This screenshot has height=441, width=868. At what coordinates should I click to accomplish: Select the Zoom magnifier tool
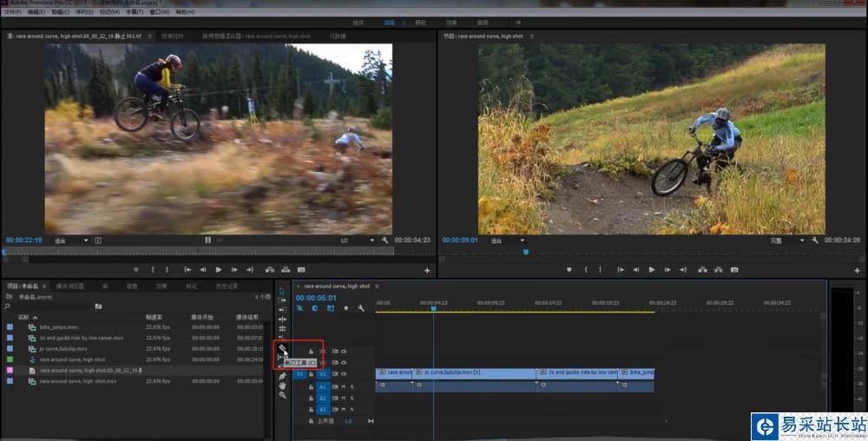[282, 395]
